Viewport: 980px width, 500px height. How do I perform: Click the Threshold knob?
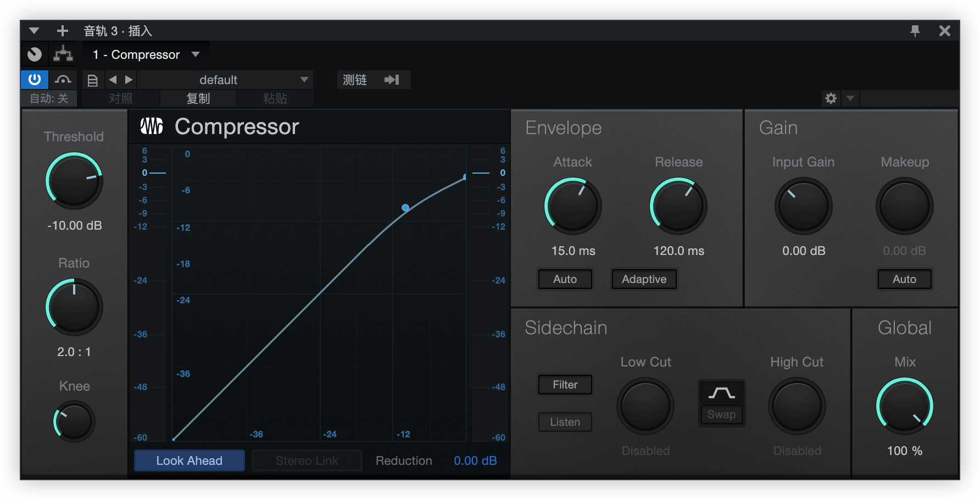pyautogui.click(x=74, y=181)
